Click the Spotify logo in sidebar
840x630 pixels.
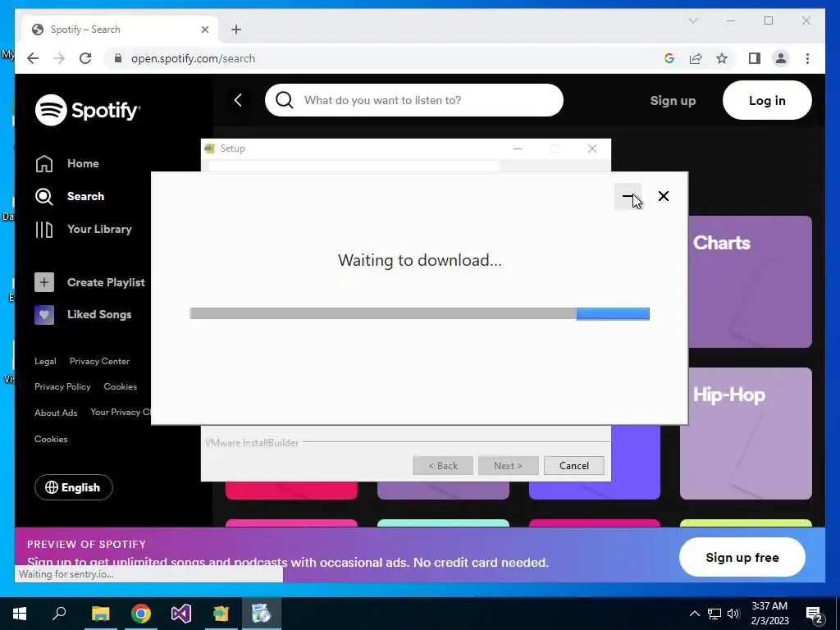(x=87, y=110)
